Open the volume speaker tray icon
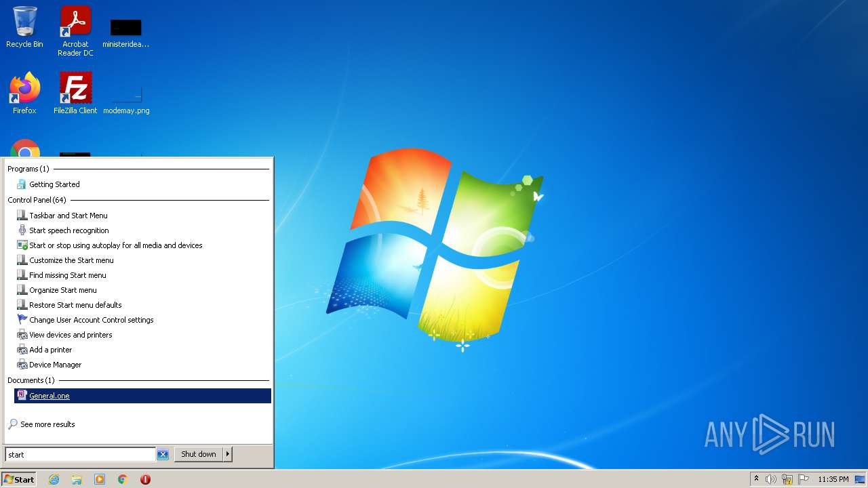 point(771,479)
